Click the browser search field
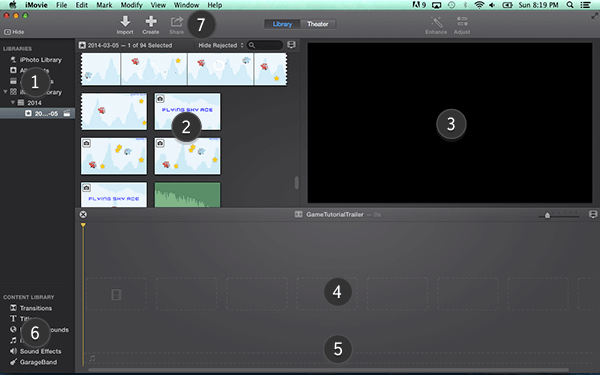The width and height of the screenshot is (600, 375). [x=265, y=45]
